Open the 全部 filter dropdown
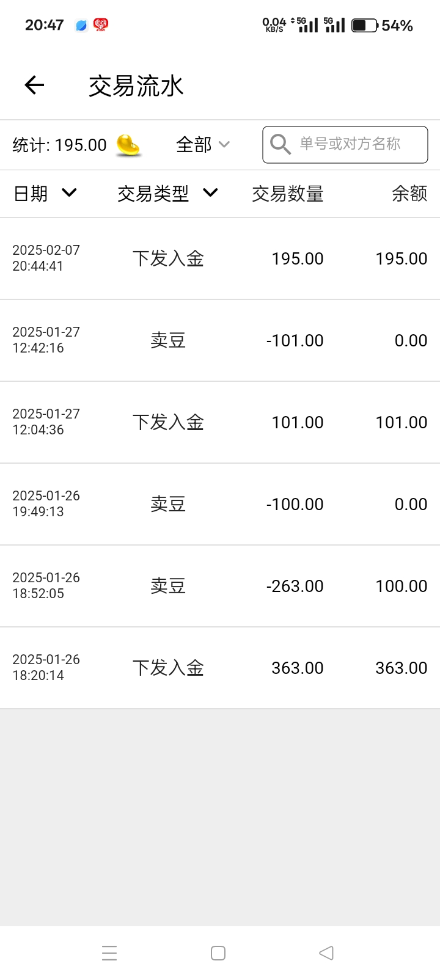The height and width of the screenshot is (980, 440). coord(202,145)
